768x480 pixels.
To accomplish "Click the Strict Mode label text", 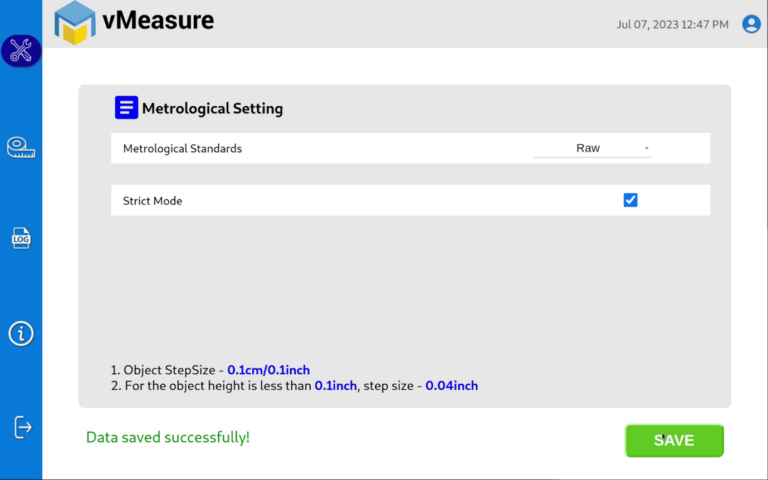I will click(x=152, y=201).
